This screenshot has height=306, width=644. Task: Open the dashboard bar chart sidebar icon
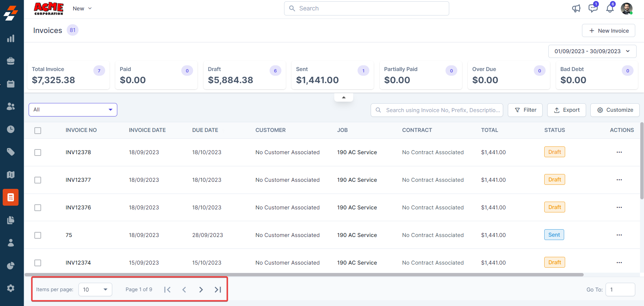[11, 38]
